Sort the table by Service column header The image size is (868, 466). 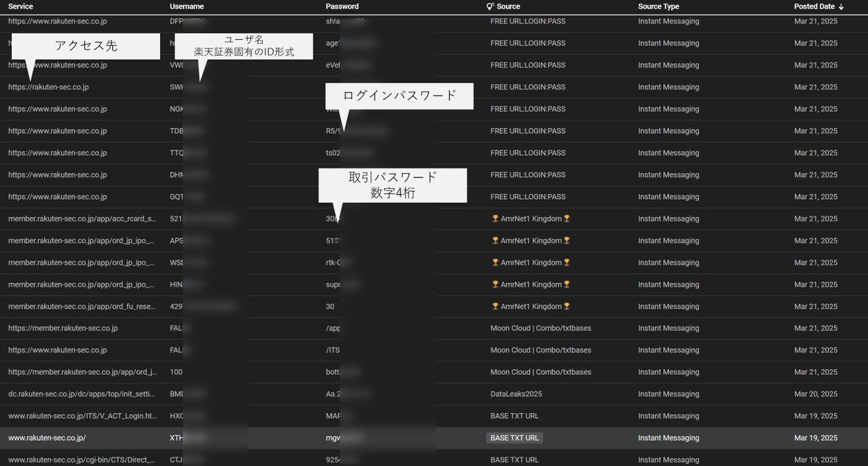20,7
